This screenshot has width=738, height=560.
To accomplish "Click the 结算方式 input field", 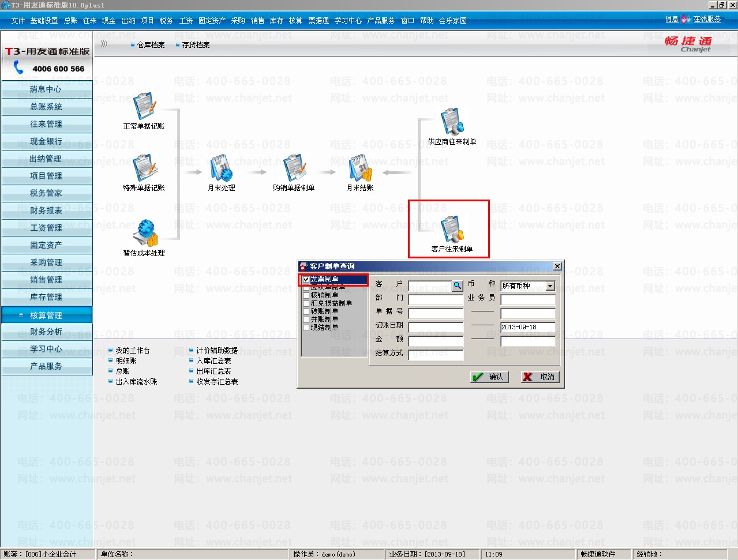I will click(436, 355).
